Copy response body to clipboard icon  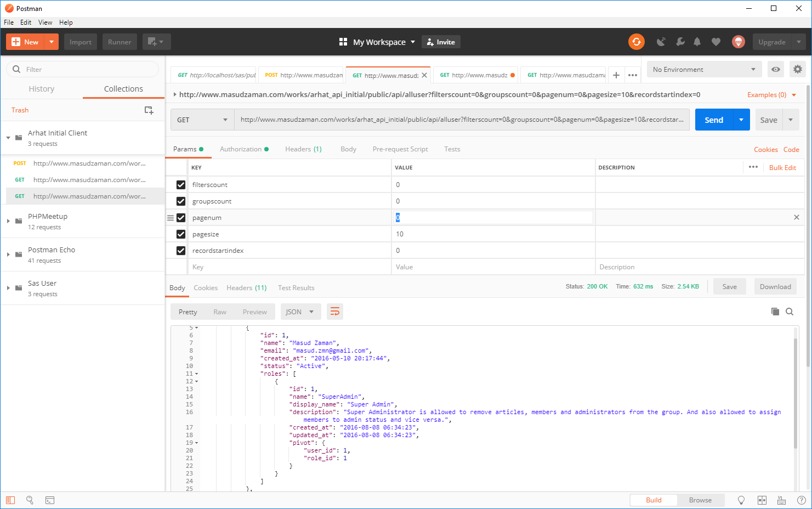point(775,312)
